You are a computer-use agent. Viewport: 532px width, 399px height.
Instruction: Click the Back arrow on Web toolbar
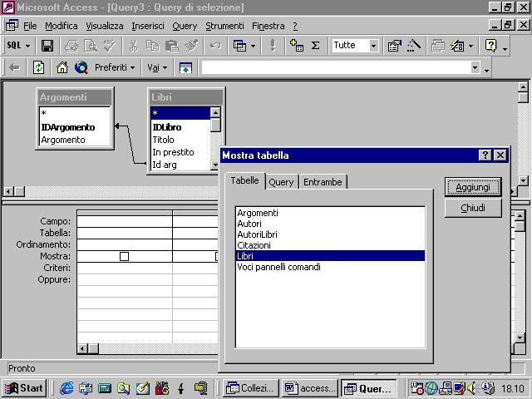click(x=14, y=67)
